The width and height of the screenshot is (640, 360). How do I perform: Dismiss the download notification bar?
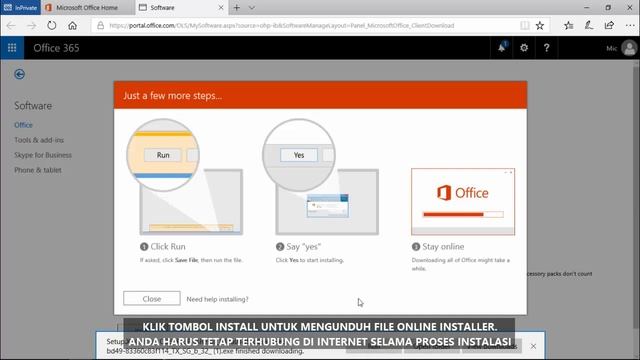[533, 346]
